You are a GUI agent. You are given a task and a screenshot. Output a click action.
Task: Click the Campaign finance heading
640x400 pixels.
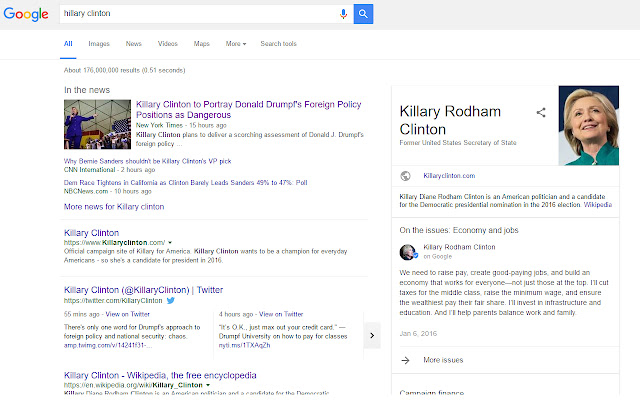431,393
